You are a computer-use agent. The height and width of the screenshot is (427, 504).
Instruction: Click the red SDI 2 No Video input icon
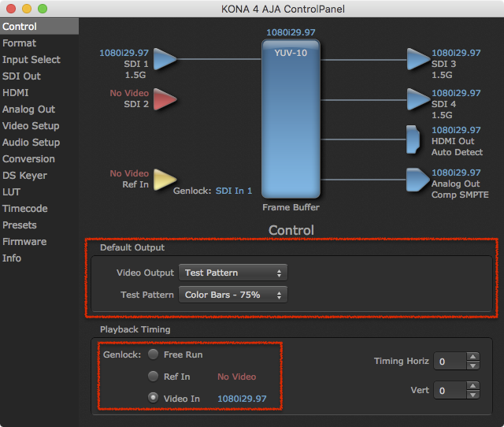click(165, 99)
